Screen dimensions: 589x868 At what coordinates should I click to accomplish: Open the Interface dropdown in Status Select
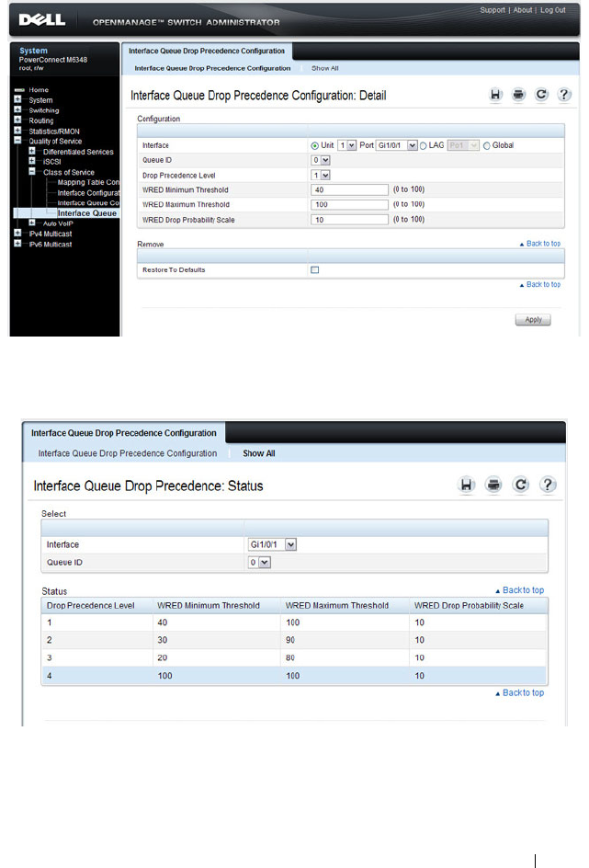(272, 544)
